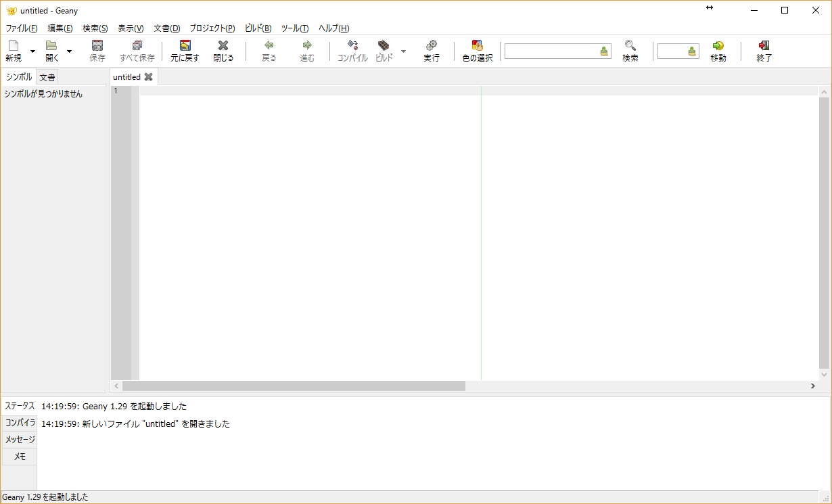Select the メモ scribble tab

click(x=20, y=456)
